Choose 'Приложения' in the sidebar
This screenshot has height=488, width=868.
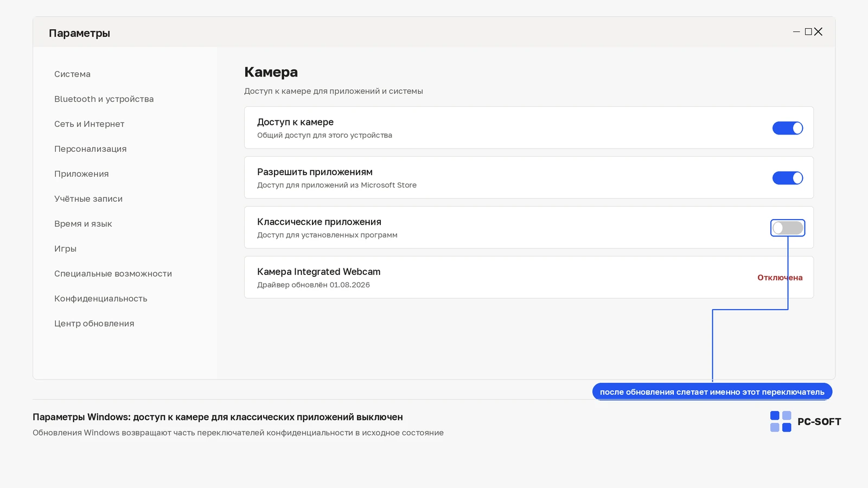pyautogui.click(x=81, y=174)
